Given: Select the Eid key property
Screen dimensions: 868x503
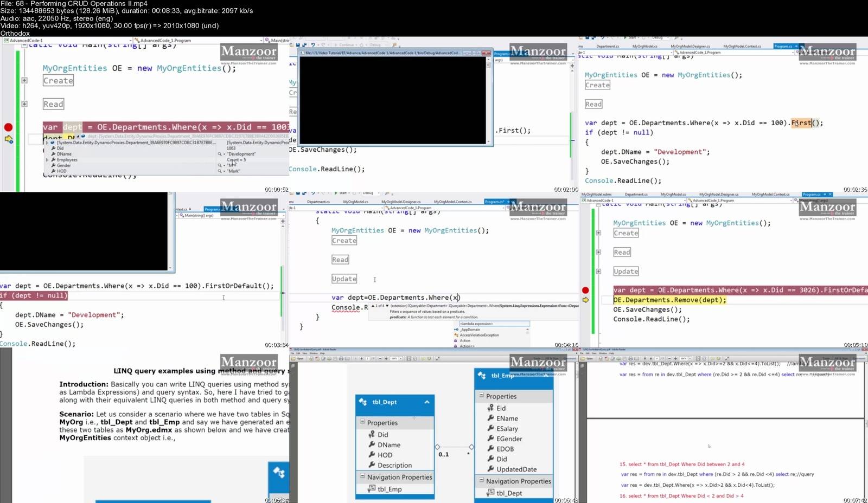Looking at the screenshot, I should point(501,408).
